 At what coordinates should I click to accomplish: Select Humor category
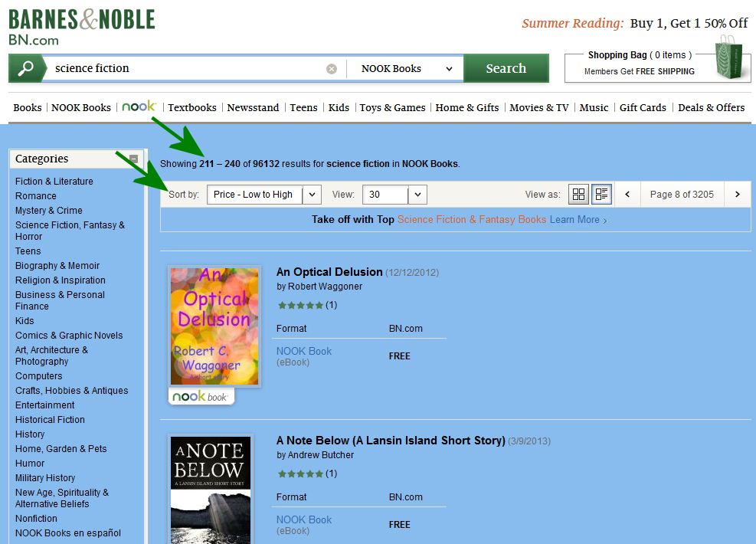pos(30,464)
